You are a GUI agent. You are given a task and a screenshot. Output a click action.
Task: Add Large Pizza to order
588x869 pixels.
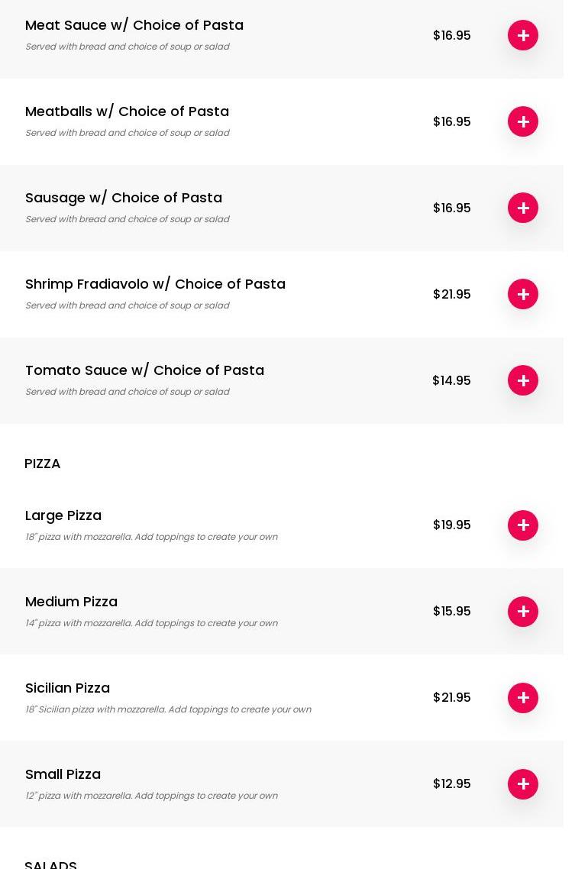click(523, 525)
